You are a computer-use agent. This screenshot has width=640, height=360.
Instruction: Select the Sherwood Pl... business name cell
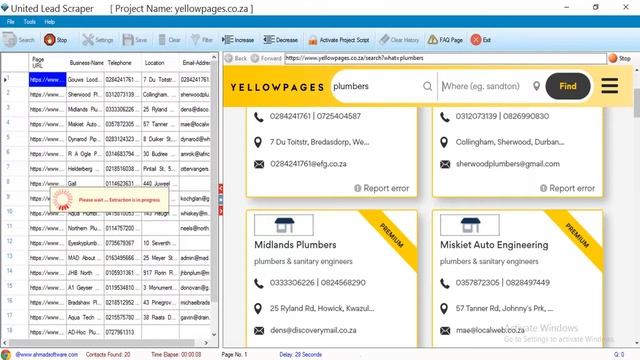tap(85, 94)
